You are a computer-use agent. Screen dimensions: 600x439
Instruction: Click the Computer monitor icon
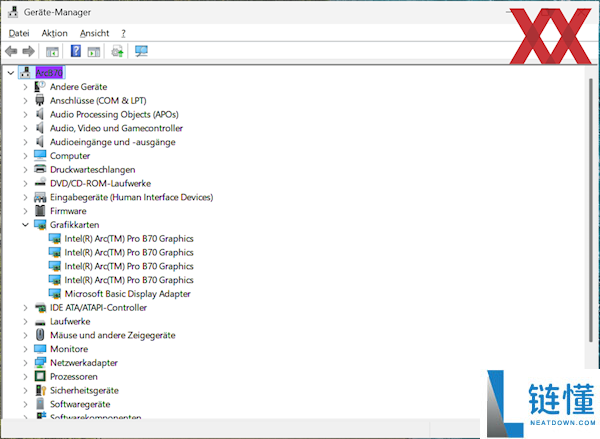tap(40, 155)
